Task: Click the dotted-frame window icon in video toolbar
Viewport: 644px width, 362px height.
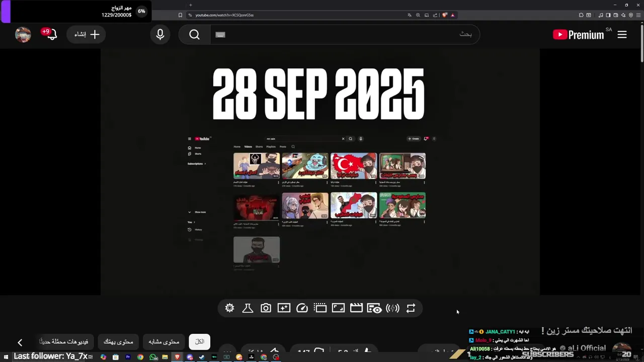Action: click(x=320, y=308)
